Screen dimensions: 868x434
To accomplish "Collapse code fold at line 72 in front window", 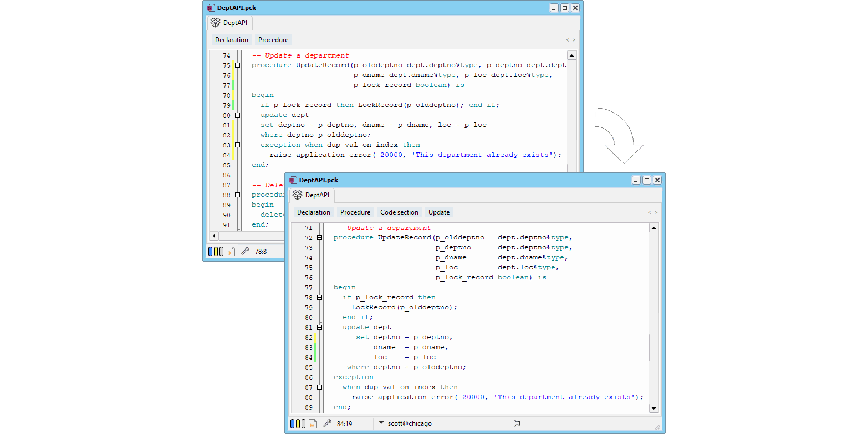I will (319, 238).
